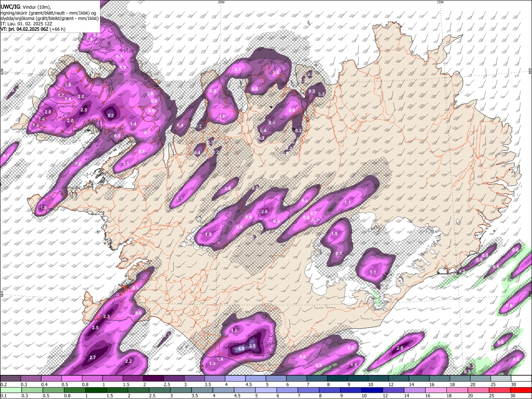Pick top-row legend swatch between 8 and 9
The height and width of the screenshot is (399, 532).
[337, 379]
